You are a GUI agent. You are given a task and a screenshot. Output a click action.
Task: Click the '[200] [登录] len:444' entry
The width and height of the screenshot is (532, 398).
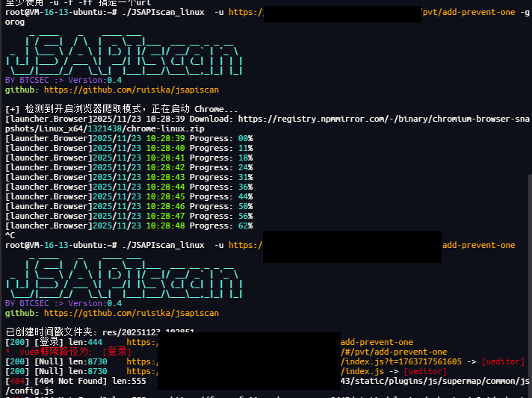tap(54, 342)
